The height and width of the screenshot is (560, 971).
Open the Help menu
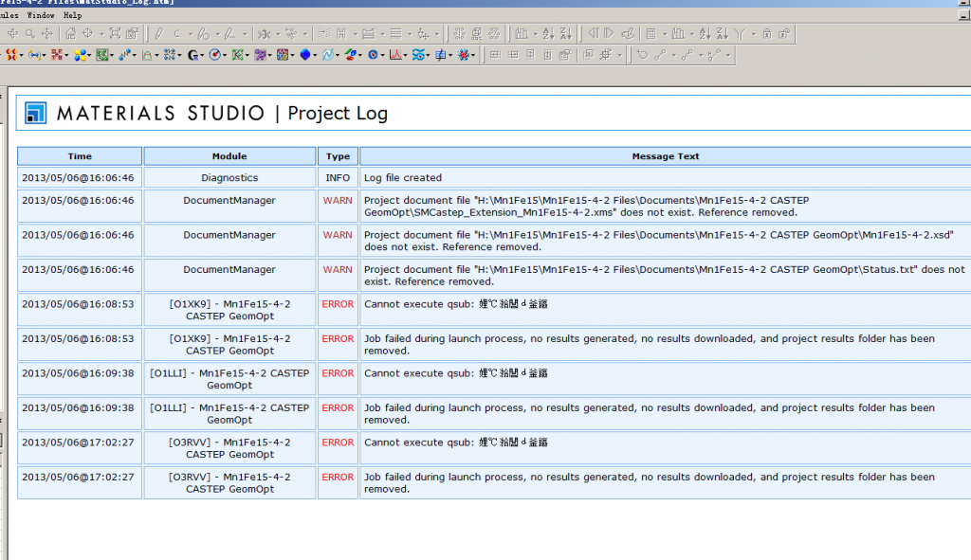pyautogui.click(x=72, y=15)
